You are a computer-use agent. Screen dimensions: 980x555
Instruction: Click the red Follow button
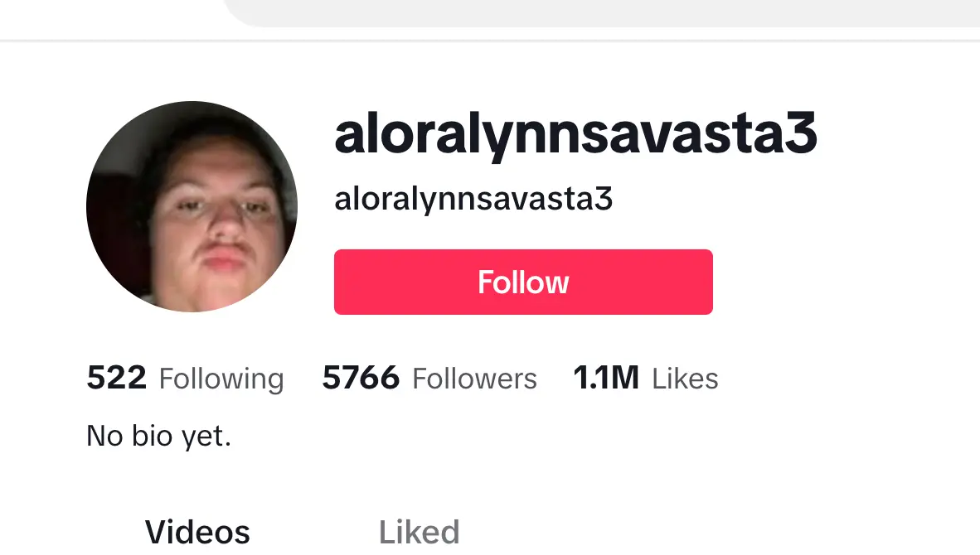(x=523, y=282)
